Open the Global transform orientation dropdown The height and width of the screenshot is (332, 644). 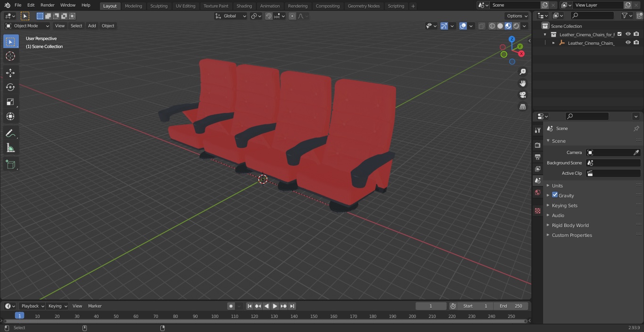[x=231, y=16]
